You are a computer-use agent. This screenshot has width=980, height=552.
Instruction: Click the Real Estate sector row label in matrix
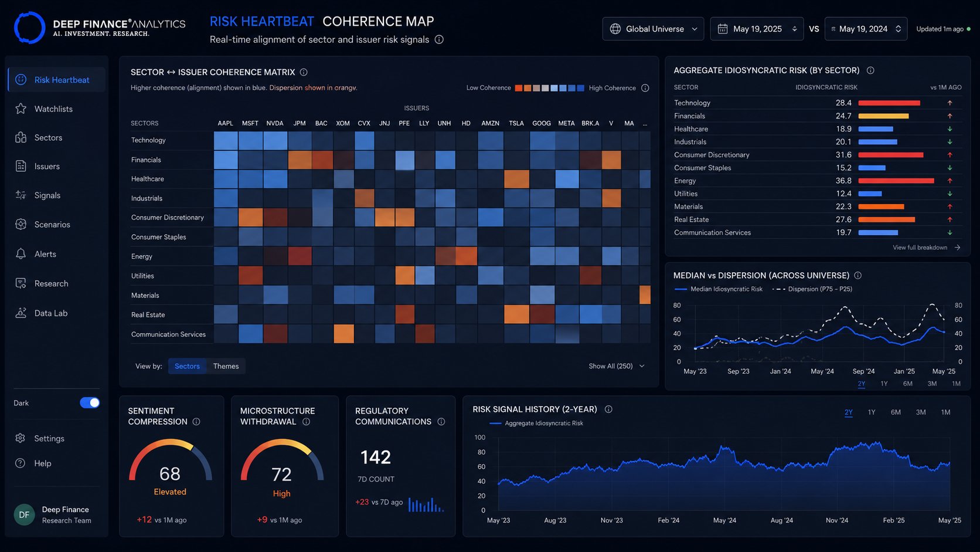148,314
